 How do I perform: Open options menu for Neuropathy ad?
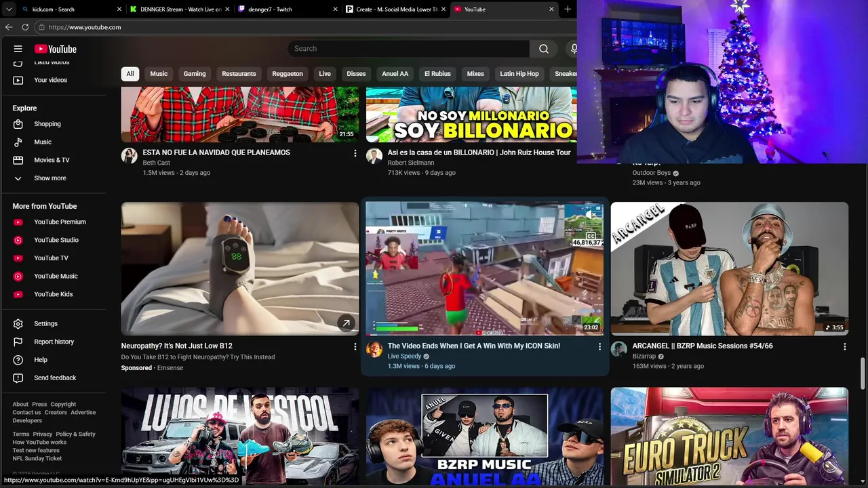pyautogui.click(x=355, y=347)
